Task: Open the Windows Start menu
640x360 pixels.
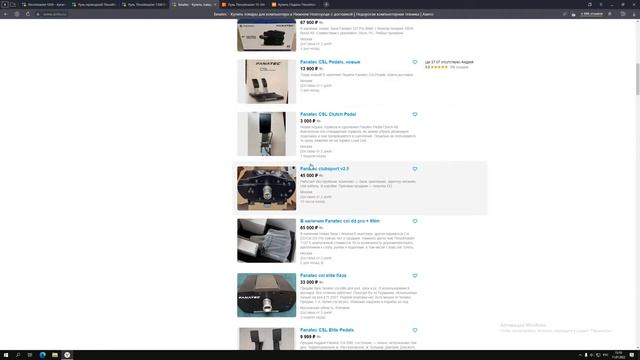Action: pyautogui.click(x=6, y=355)
